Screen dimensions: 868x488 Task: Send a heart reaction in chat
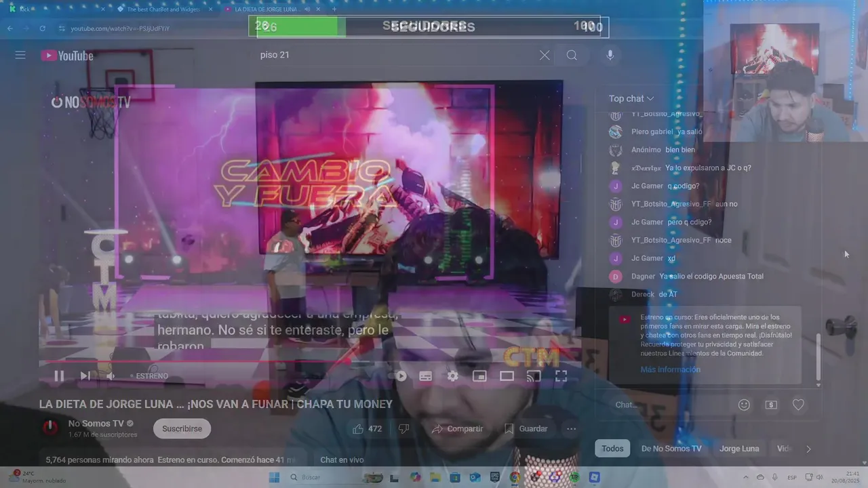coord(798,405)
